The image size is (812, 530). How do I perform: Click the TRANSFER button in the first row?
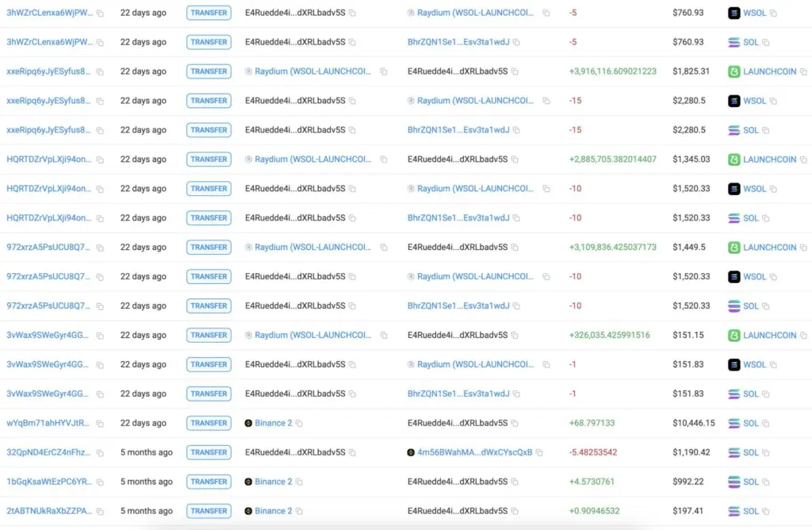(x=208, y=13)
